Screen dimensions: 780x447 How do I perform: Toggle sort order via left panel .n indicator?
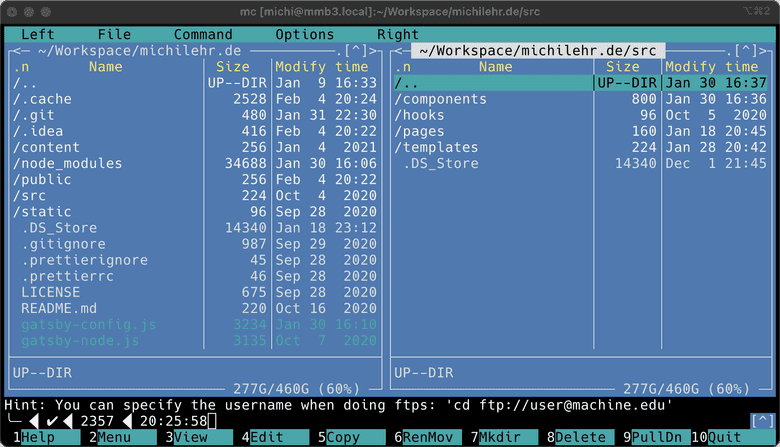pos(22,67)
